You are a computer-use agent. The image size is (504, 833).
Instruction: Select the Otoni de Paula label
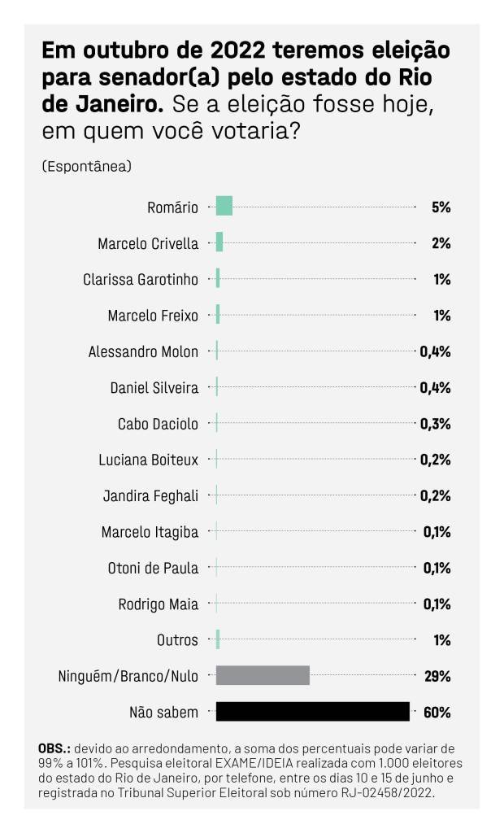153,569
